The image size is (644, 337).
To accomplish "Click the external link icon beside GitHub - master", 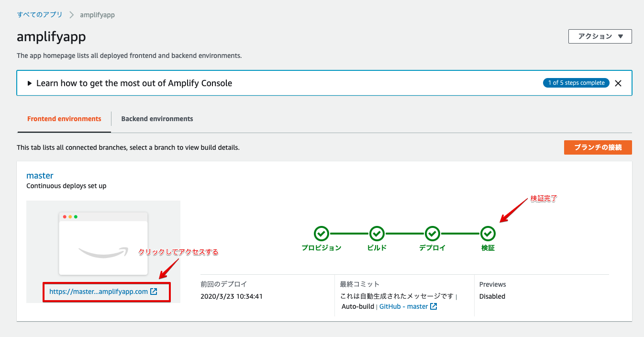I will pyautogui.click(x=433, y=306).
